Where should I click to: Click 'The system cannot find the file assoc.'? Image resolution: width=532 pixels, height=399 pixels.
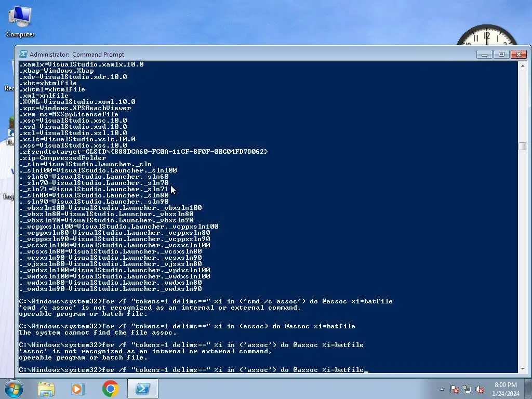click(98, 332)
